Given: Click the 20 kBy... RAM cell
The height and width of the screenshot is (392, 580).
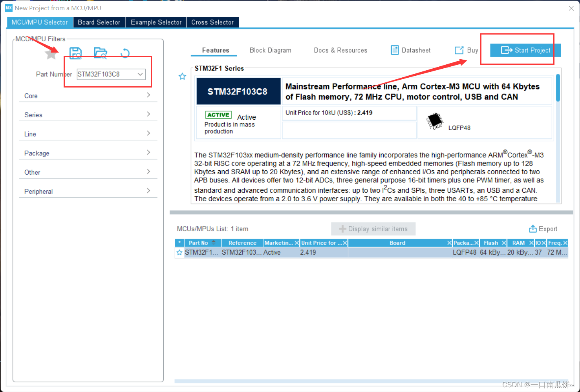Looking at the screenshot, I should click(520, 252).
